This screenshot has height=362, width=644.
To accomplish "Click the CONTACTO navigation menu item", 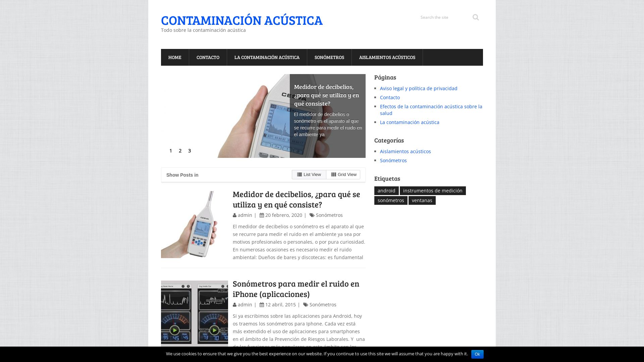I will (208, 57).
